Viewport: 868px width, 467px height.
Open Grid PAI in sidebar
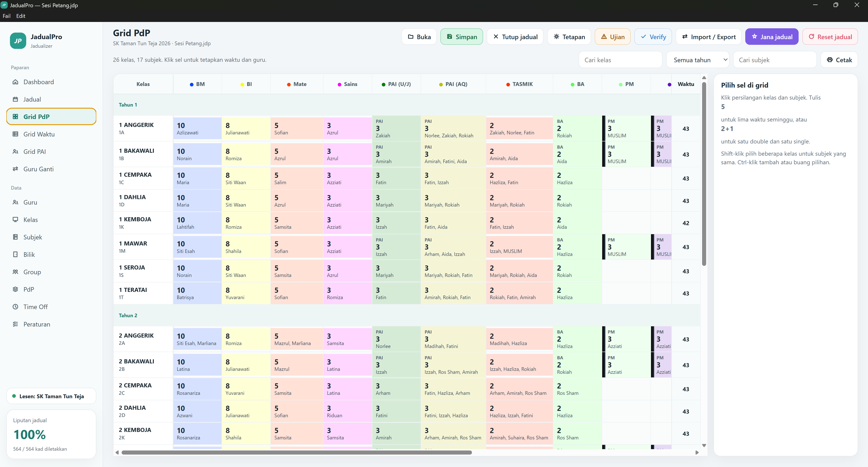click(x=51, y=152)
